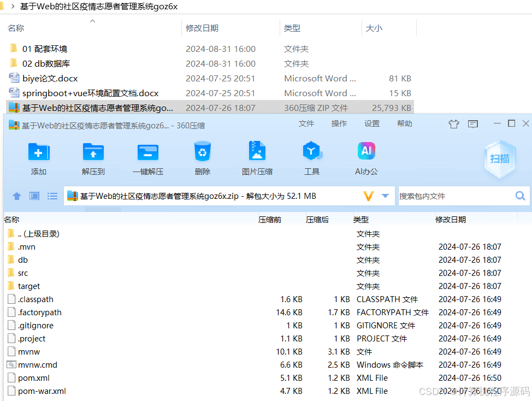Open the 文件 menu in 360压缩
532x401 pixels.
click(306, 123)
